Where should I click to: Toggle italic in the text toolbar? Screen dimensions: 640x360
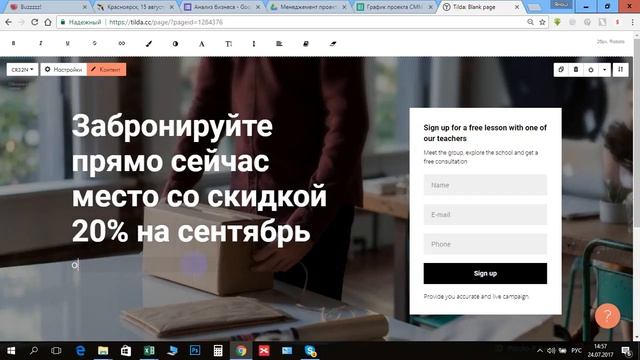(40, 43)
